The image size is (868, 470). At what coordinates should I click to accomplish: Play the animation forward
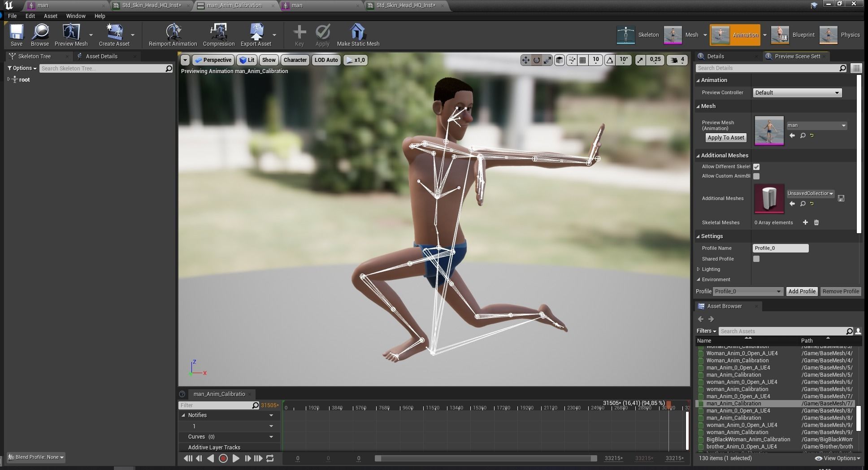tap(235, 458)
